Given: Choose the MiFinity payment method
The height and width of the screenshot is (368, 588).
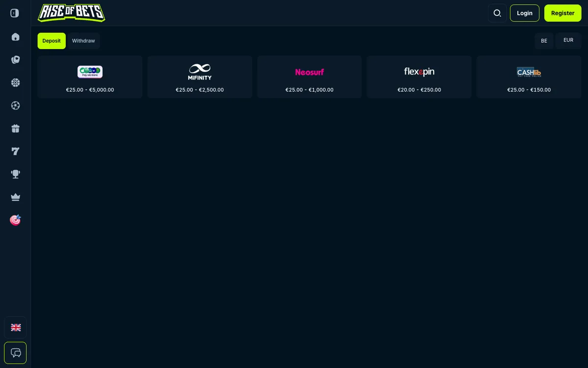Looking at the screenshot, I should [x=200, y=77].
